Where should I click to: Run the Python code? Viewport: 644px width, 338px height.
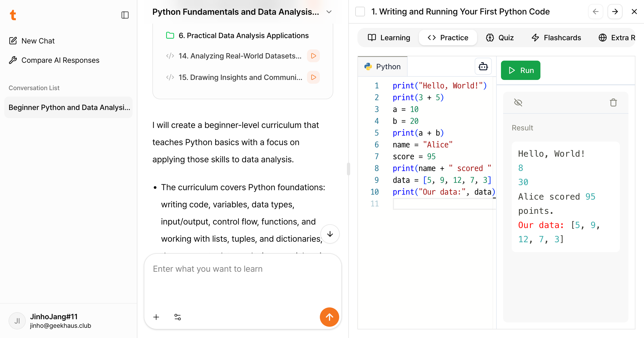click(x=520, y=70)
